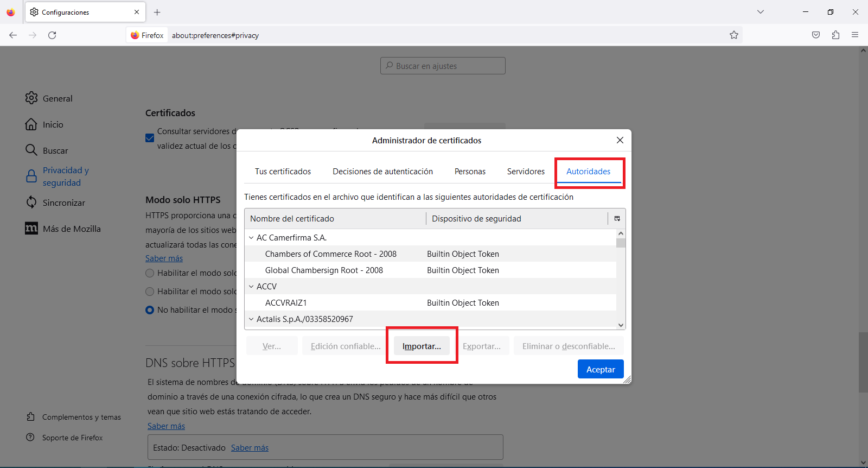The width and height of the screenshot is (868, 468).
Task: Click certificate list scrollbar up arrow
Action: pyautogui.click(x=621, y=233)
